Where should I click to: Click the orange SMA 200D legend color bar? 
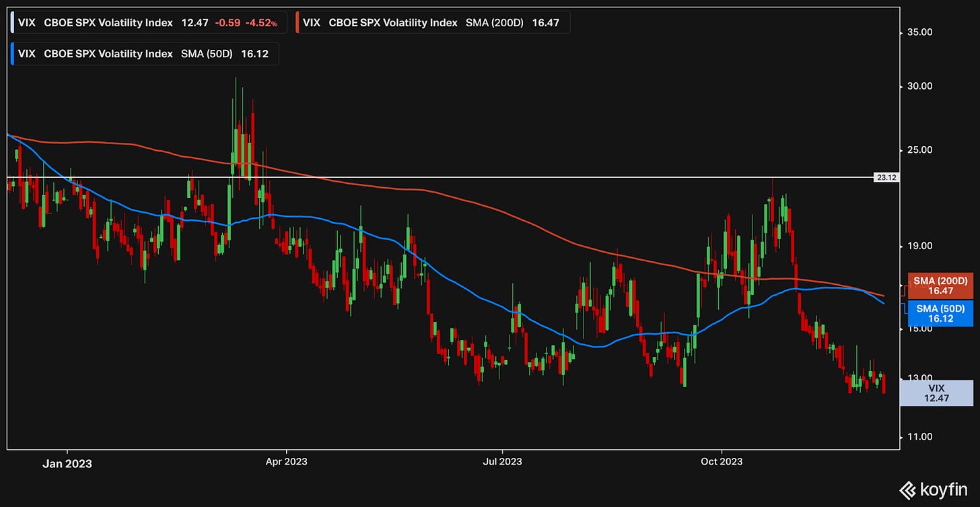(x=297, y=22)
